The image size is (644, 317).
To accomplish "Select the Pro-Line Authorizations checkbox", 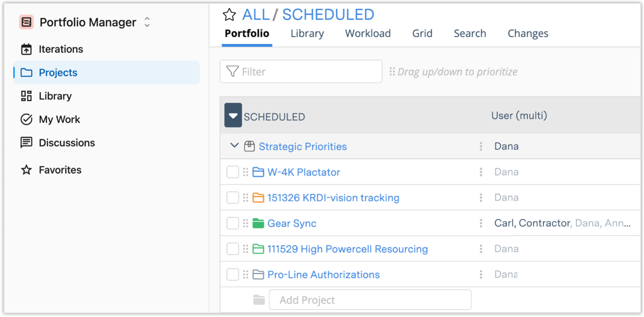I will click(x=233, y=275).
